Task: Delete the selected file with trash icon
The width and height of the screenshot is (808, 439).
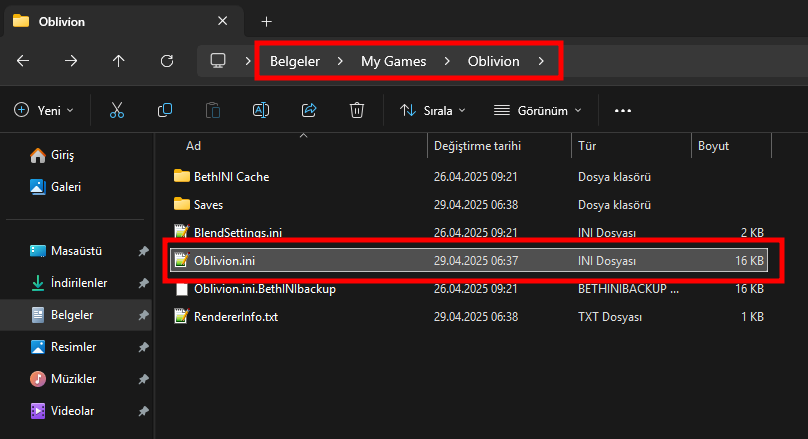Action: click(357, 110)
